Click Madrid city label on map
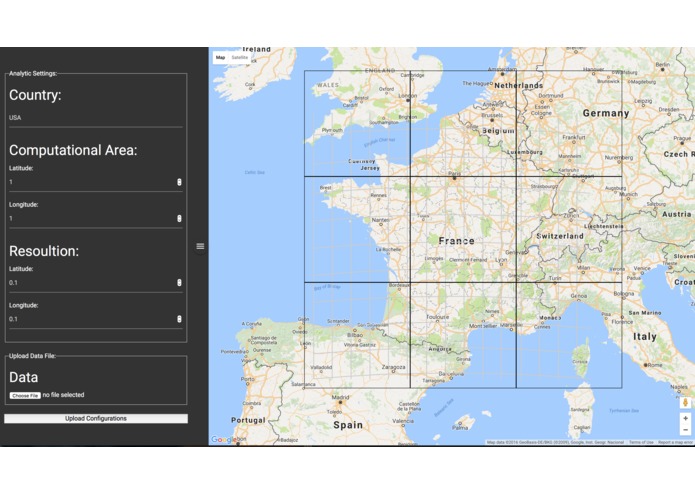Image resolution: width=695 pixels, height=494 pixels. pos(340,397)
